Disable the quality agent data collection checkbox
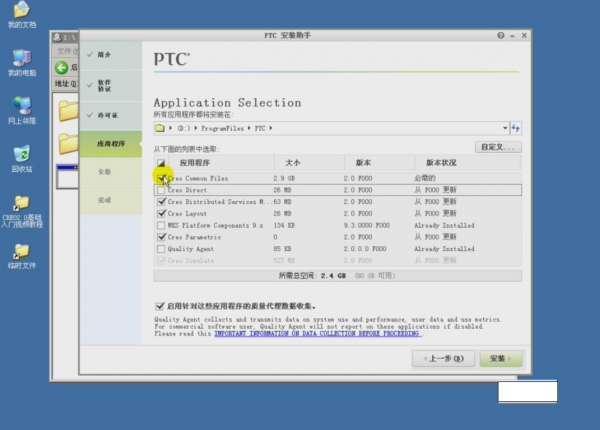 pos(160,305)
